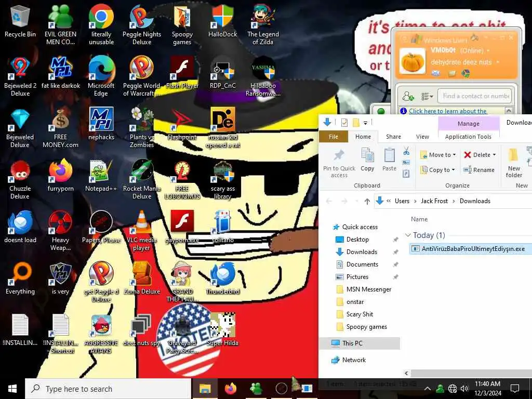Screen dimensions: 532x399
Task: Switch to the Share ribbon tab
Action: tap(393, 137)
